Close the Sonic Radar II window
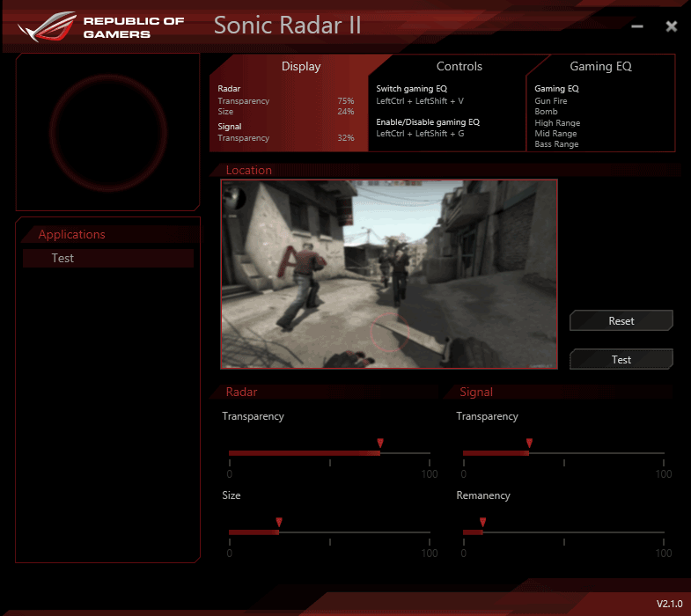The height and width of the screenshot is (616, 691). [672, 26]
